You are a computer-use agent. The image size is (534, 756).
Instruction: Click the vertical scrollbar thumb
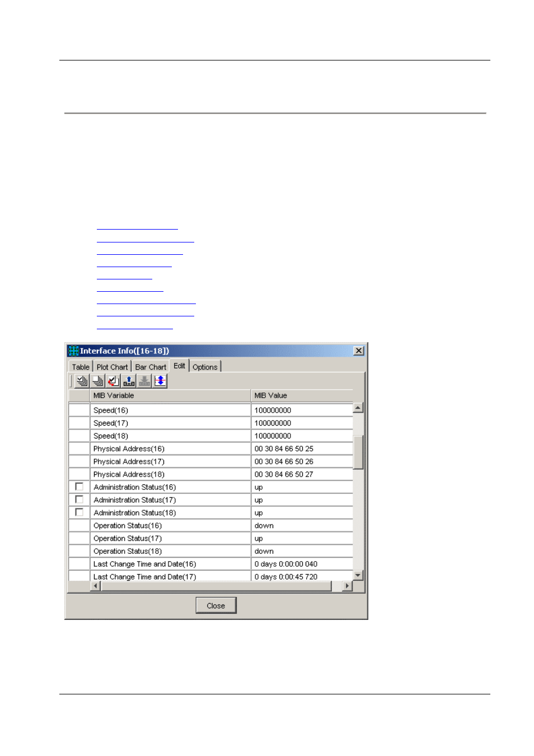point(358,451)
